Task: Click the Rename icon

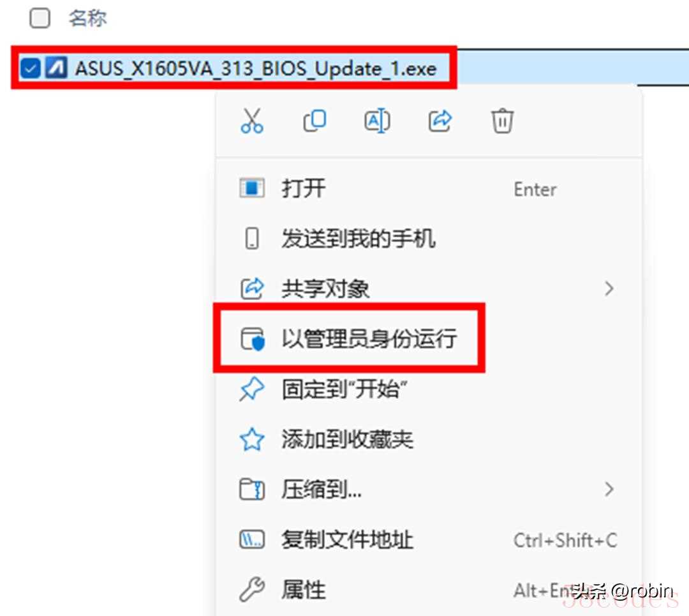Action: (x=377, y=121)
